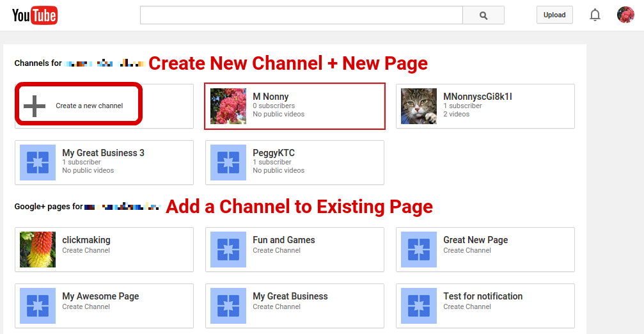Click 'No public videos' under My Great Business 3
The height and width of the screenshot is (334, 644).
coord(88,170)
